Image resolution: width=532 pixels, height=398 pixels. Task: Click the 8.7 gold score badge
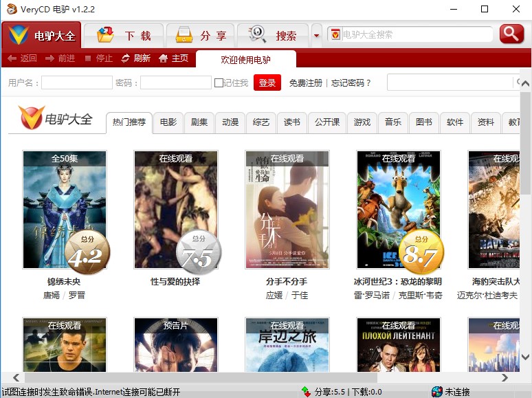coord(421,252)
